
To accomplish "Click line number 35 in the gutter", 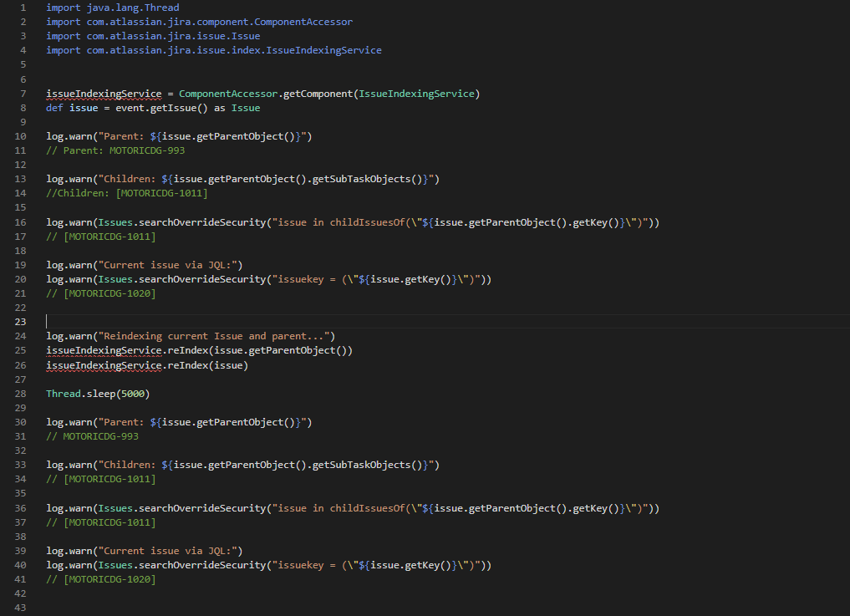I will [20, 493].
